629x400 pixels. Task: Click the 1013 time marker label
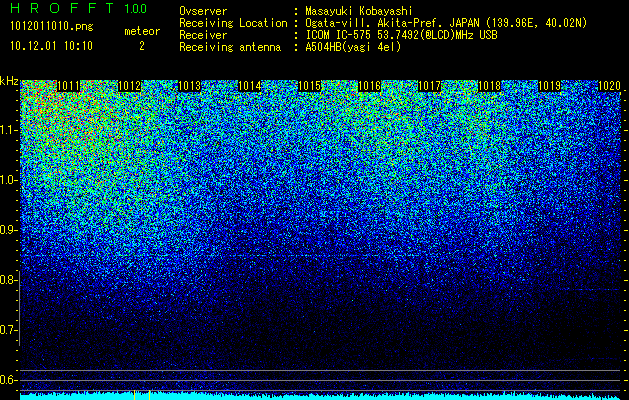[189, 86]
